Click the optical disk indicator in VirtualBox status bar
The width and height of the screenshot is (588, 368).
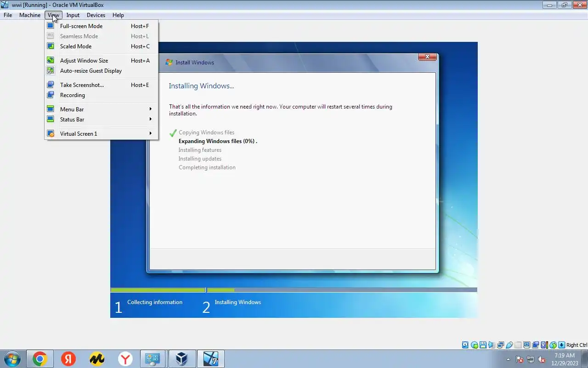[x=475, y=345]
